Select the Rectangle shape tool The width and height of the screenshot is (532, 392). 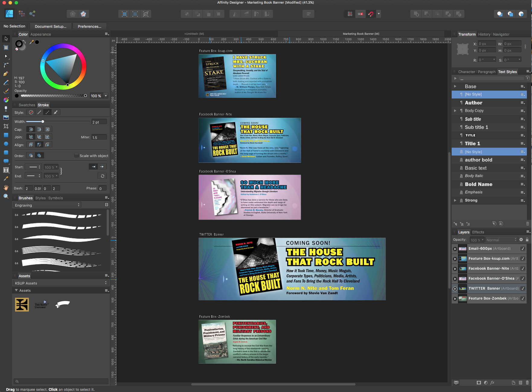[x=6, y=135]
